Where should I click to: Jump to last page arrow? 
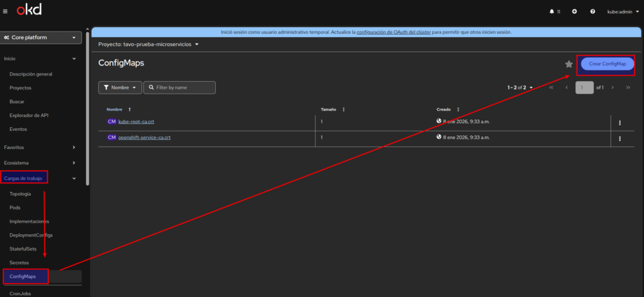[628, 87]
